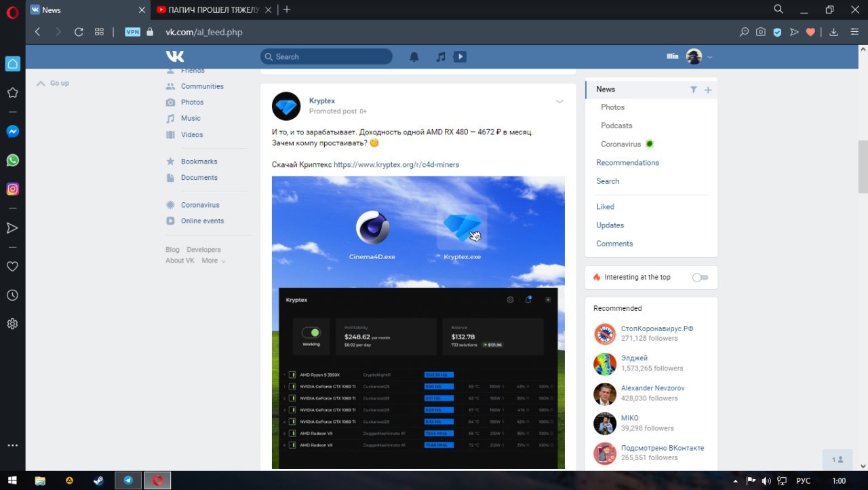Expand the More footer menu
Viewport: 868px width, 490px height.
click(214, 261)
